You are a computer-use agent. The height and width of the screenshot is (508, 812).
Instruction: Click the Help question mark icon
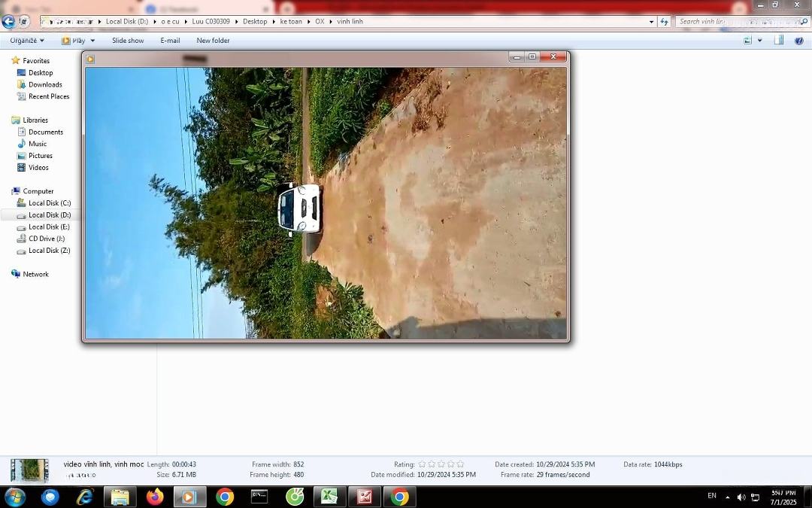pyautogui.click(x=798, y=41)
